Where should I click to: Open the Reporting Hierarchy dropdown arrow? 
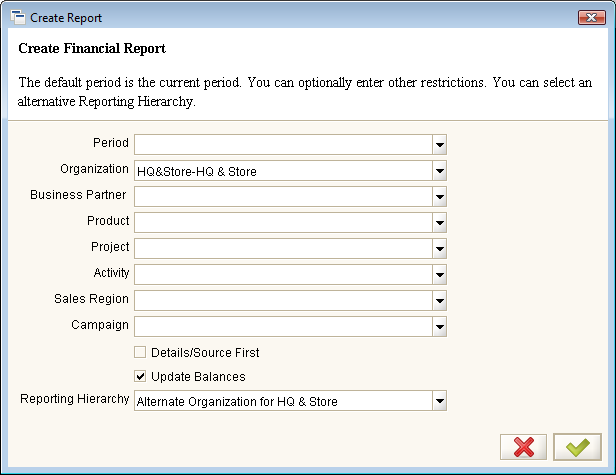click(x=440, y=401)
